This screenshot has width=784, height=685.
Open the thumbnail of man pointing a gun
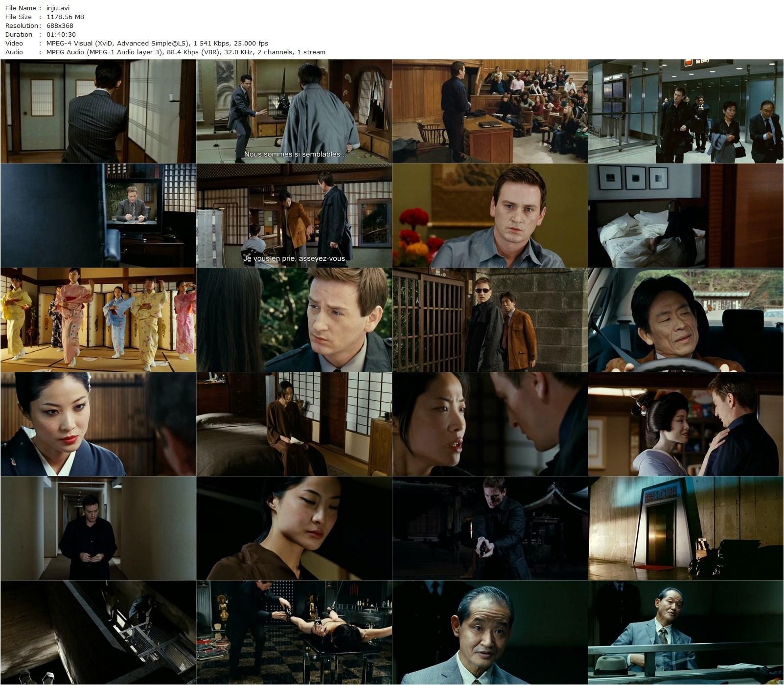pos(490,528)
